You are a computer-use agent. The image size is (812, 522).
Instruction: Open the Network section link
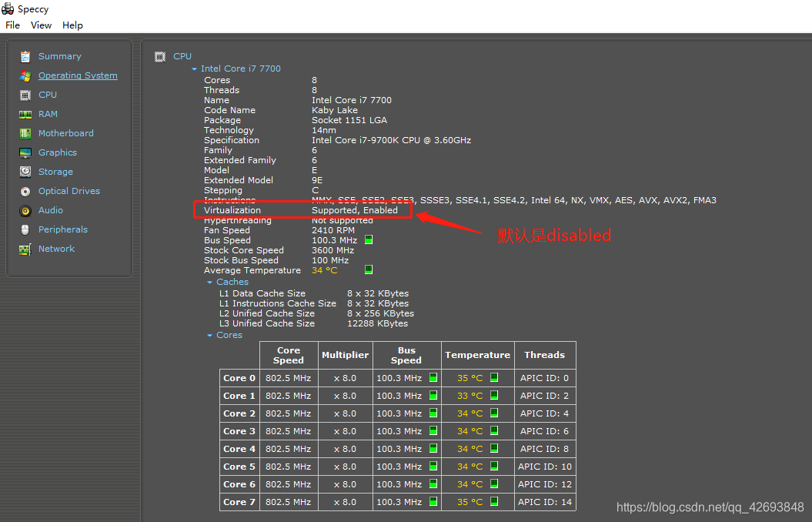pyautogui.click(x=56, y=249)
